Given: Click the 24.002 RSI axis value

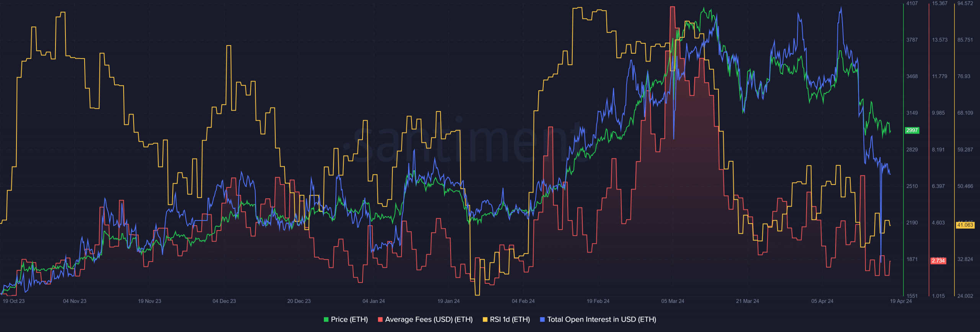Looking at the screenshot, I should pyautogui.click(x=965, y=296).
